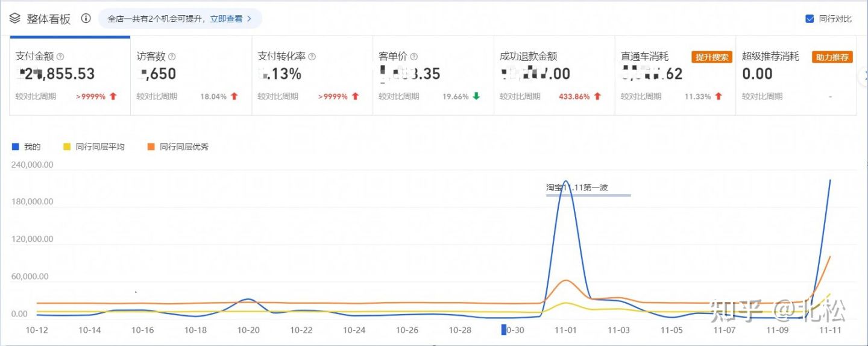Click the red up arrow under 支付转化率

point(356,96)
